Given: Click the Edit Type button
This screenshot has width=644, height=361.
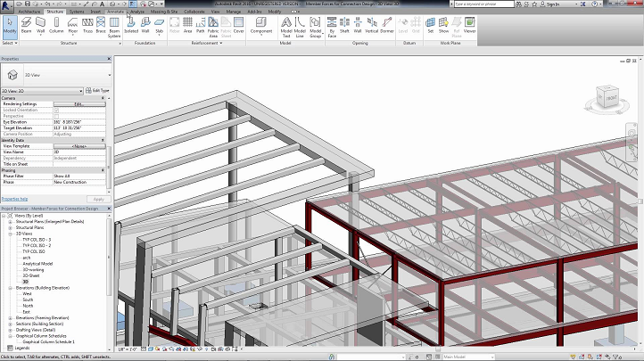Looking at the screenshot, I should pos(98,90).
